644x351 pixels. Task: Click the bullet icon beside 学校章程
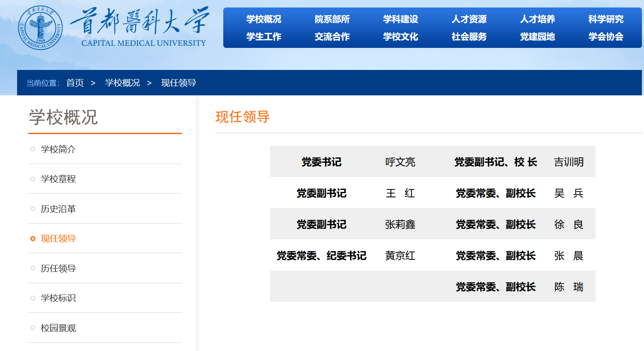pyautogui.click(x=33, y=179)
